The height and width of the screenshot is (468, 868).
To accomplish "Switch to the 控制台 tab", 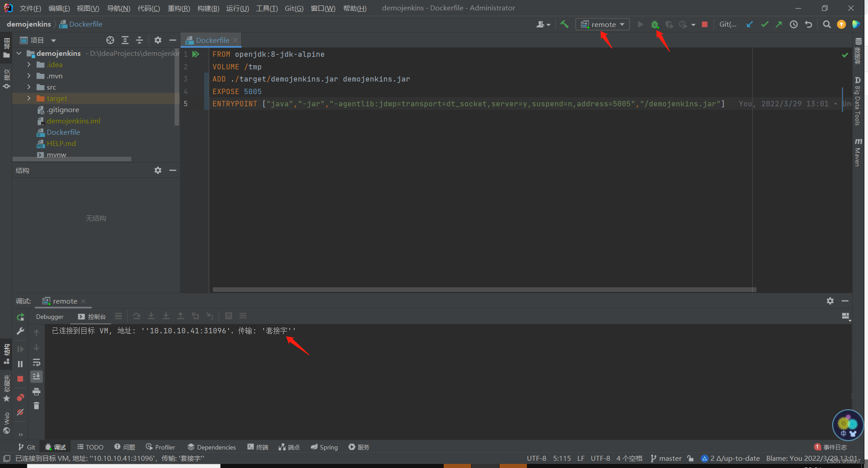I will click(92, 317).
